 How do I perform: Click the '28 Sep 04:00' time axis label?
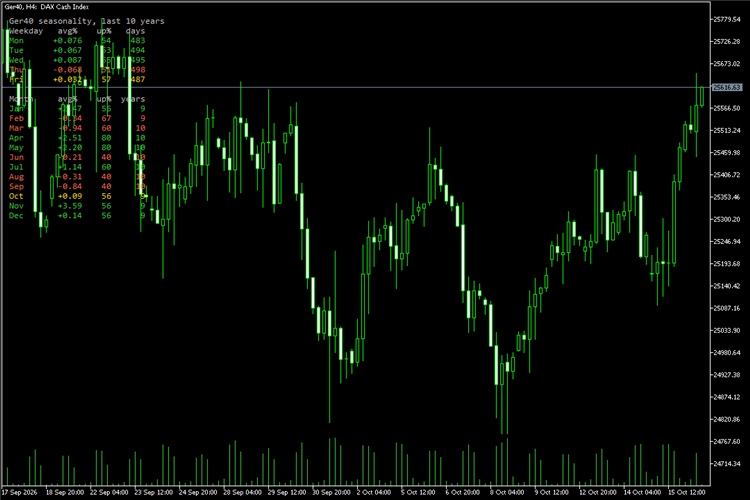click(243, 492)
